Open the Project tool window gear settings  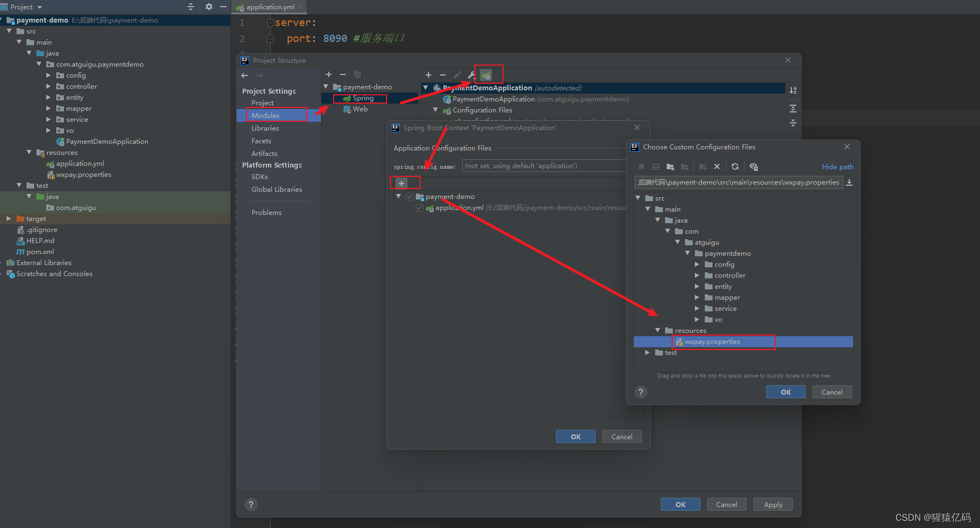pyautogui.click(x=209, y=7)
